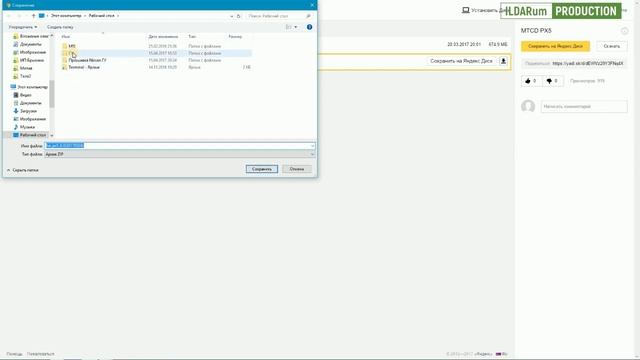The image size is (640, 360).
Task: Sort files by the Размер column
Action: click(x=235, y=37)
